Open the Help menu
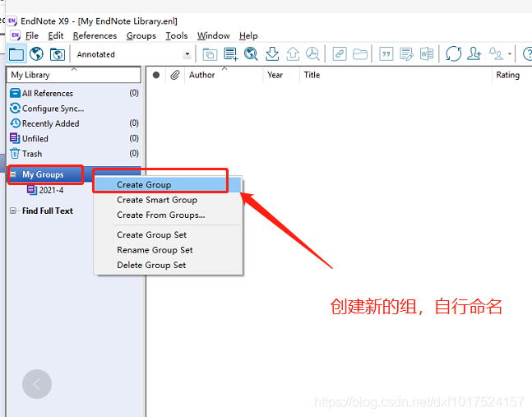 pyautogui.click(x=248, y=35)
